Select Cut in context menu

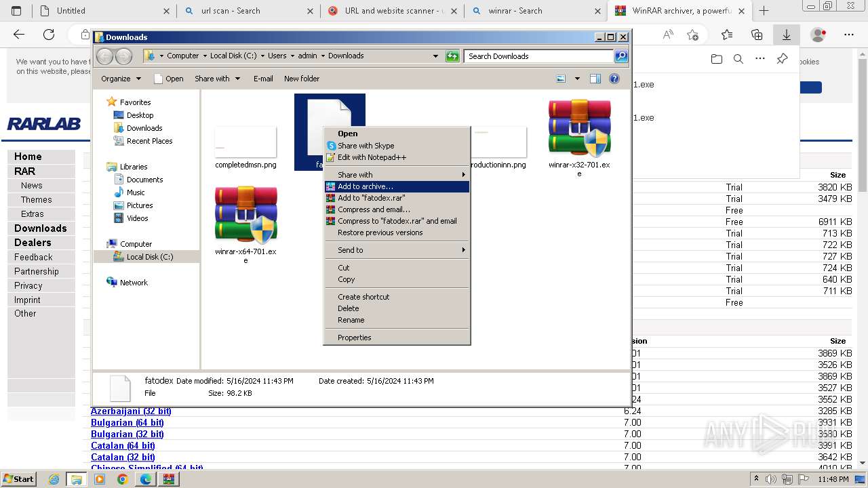tap(397, 268)
